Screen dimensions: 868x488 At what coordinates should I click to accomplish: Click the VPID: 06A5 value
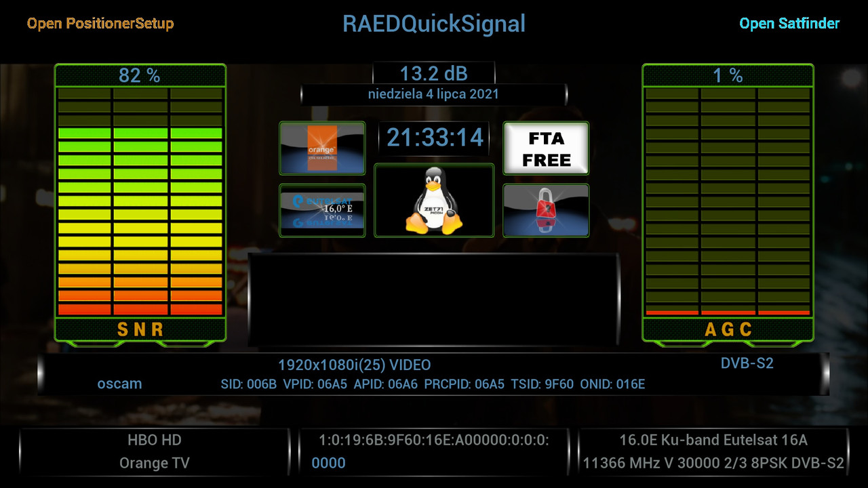[315, 384]
